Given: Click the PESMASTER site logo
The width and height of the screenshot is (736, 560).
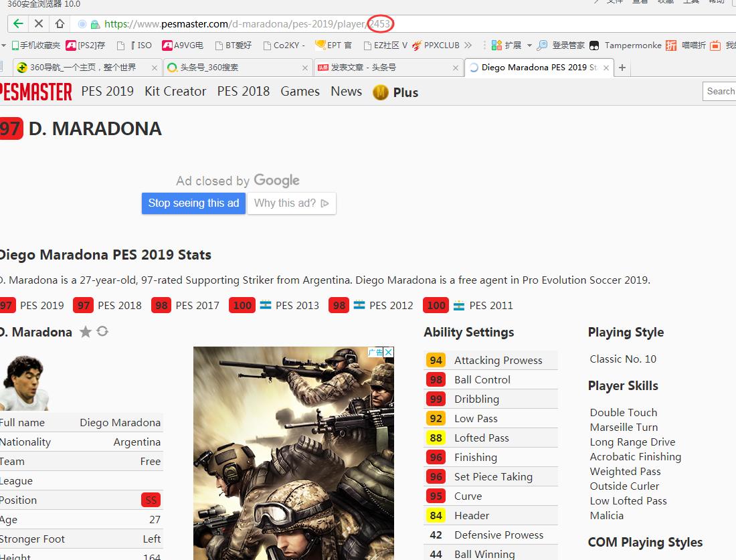Looking at the screenshot, I should click(35, 92).
